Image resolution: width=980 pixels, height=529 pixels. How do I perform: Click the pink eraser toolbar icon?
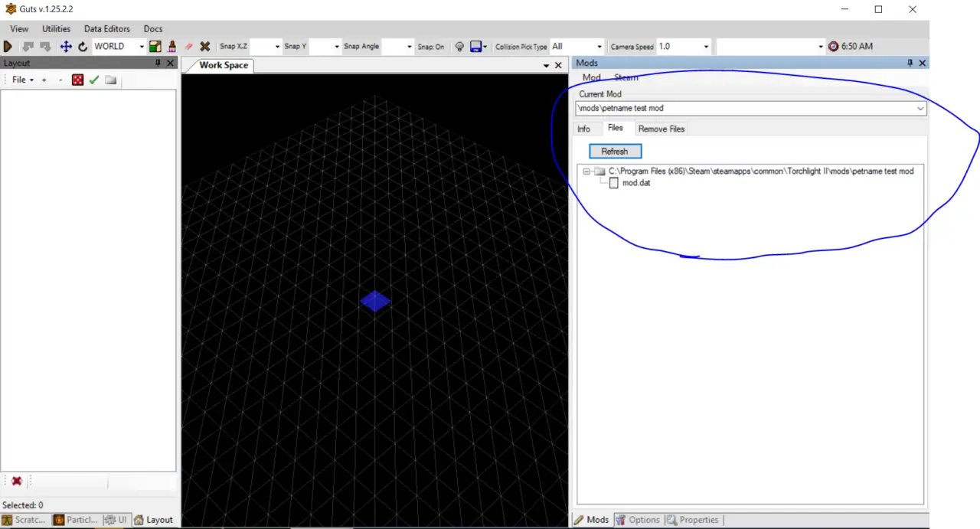click(188, 47)
